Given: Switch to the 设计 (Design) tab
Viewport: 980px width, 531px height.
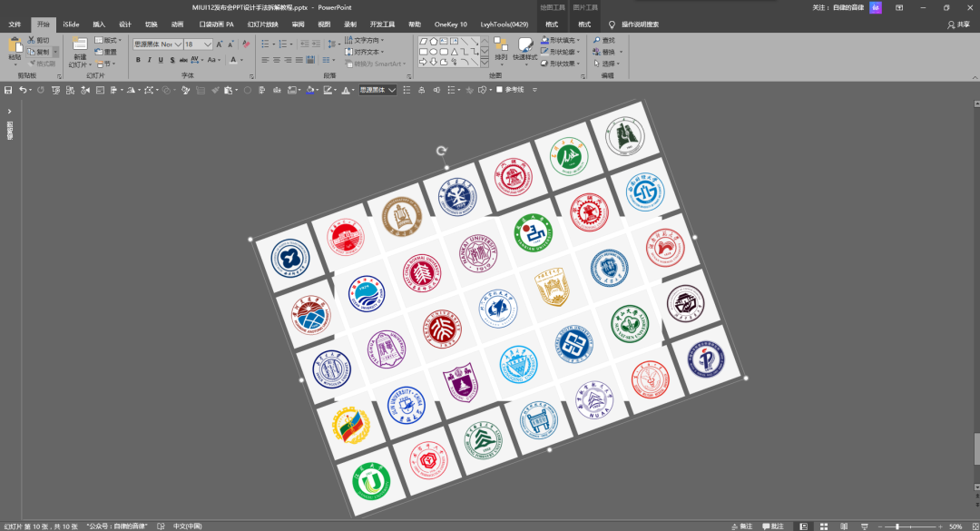Looking at the screenshot, I should click(125, 25).
